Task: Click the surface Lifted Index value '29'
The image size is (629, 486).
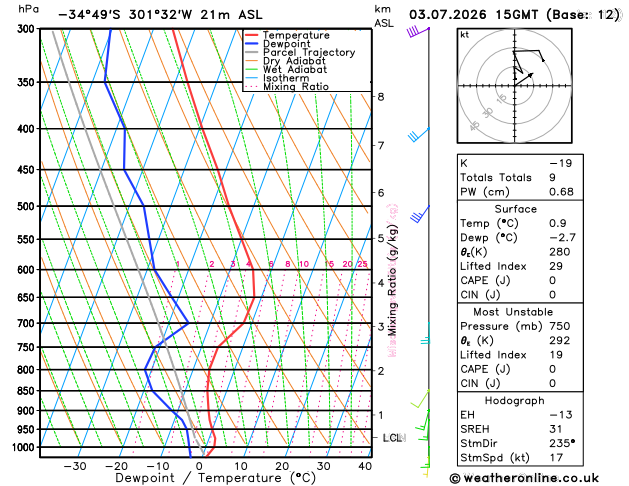Action: [556, 266]
